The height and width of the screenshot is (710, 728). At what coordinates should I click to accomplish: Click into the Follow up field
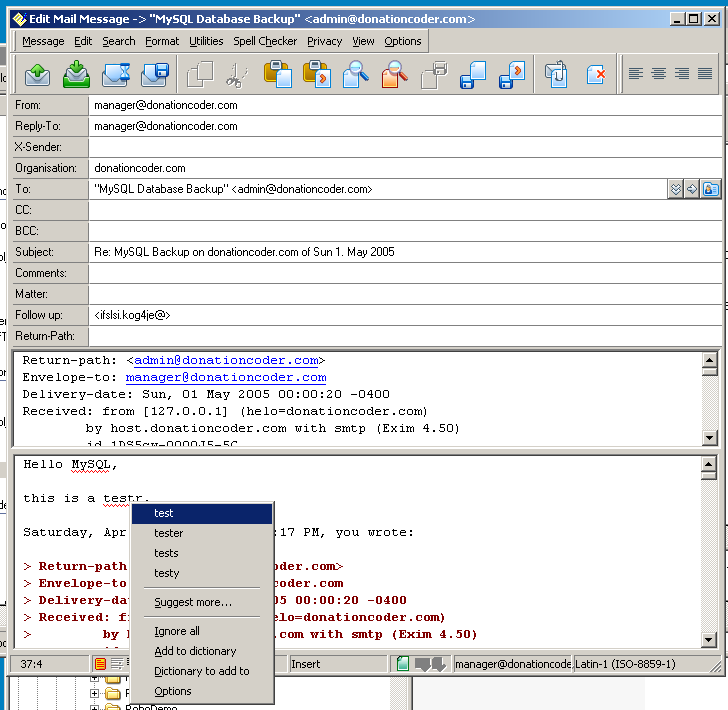coord(405,315)
